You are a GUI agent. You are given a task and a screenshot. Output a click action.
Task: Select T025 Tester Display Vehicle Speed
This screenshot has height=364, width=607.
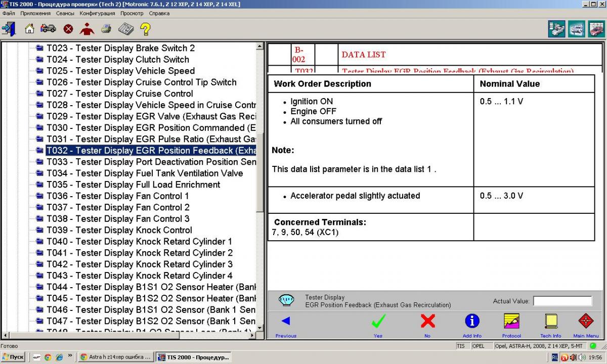(120, 71)
